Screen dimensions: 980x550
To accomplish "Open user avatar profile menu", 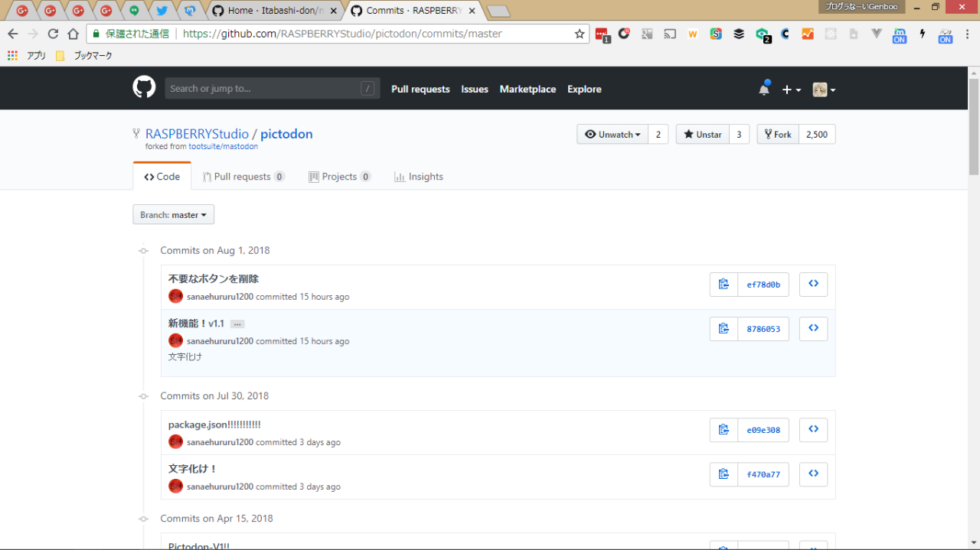I will tap(824, 89).
